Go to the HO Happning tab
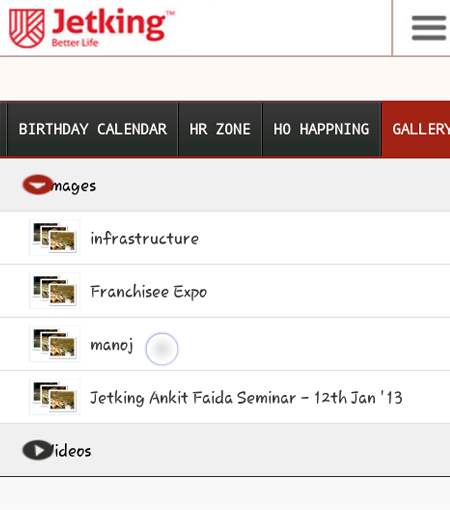450x510 pixels. (321, 129)
